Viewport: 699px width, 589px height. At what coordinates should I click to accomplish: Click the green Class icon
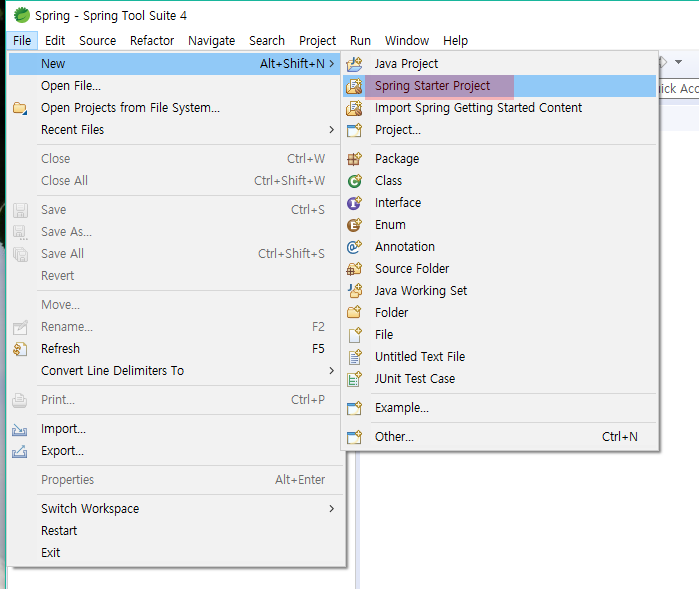pyautogui.click(x=354, y=181)
